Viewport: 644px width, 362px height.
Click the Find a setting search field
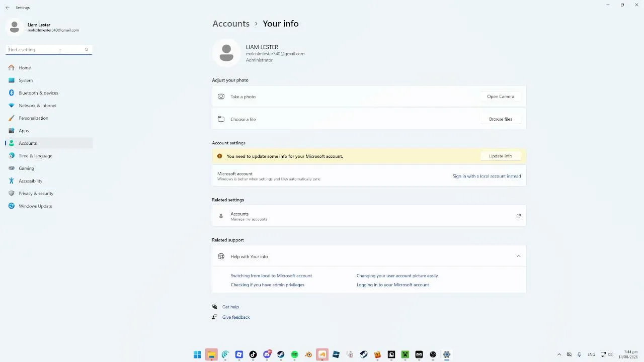click(49, 49)
